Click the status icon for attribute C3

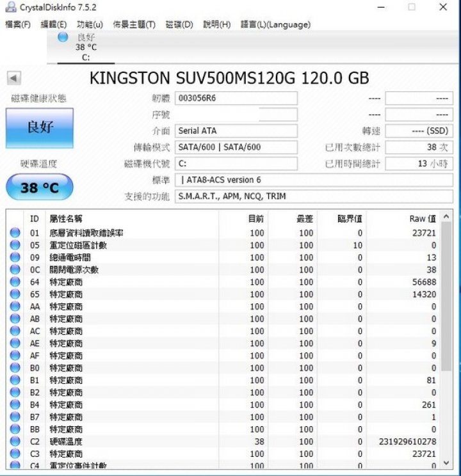15,454
